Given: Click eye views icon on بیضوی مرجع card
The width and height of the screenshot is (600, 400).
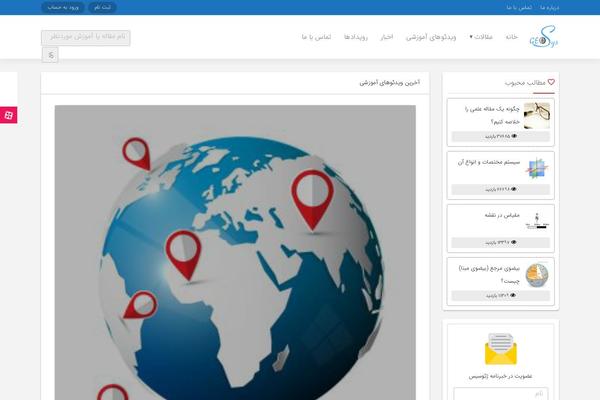Looking at the screenshot, I should click(514, 296).
